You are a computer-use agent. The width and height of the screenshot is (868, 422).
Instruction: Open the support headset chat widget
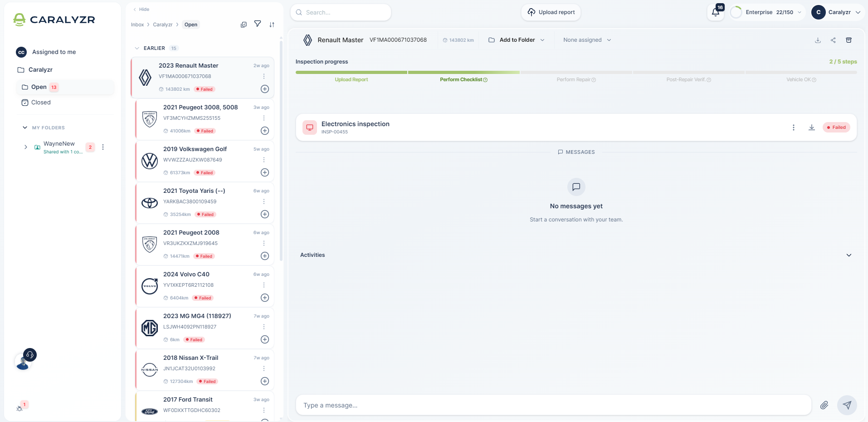pos(30,355)
